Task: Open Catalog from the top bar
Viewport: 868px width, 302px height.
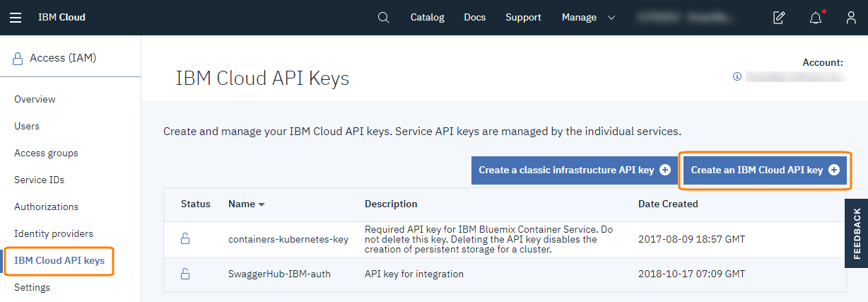Action: tap(427, 18)
